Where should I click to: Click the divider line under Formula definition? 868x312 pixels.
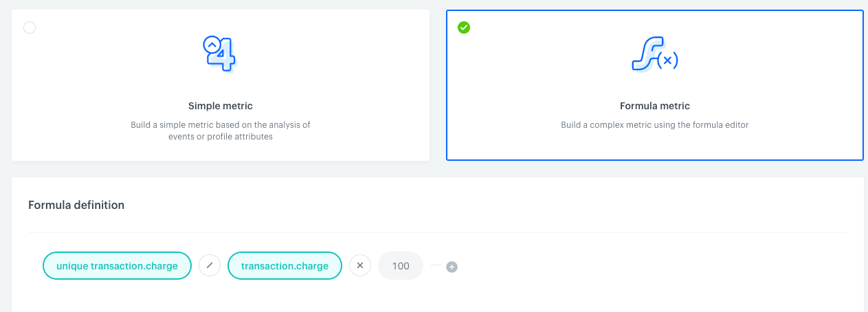(x=437, y=232)
